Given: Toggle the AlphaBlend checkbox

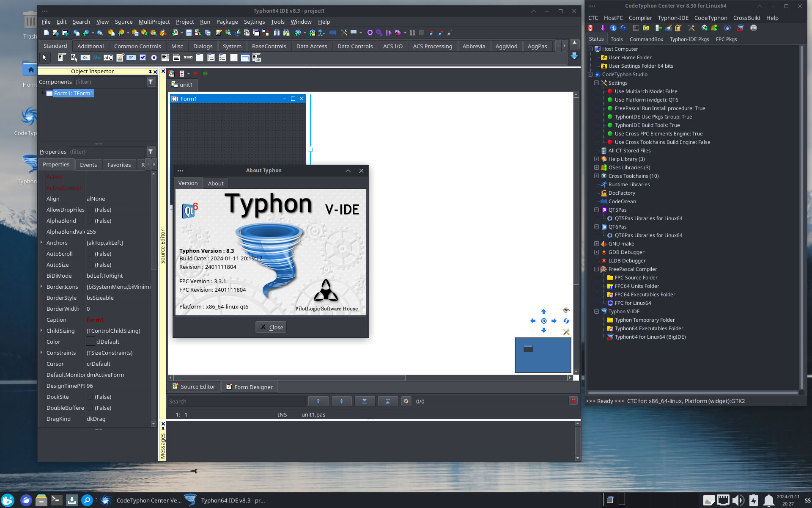Looking at the screenshot, I should 90,221.
